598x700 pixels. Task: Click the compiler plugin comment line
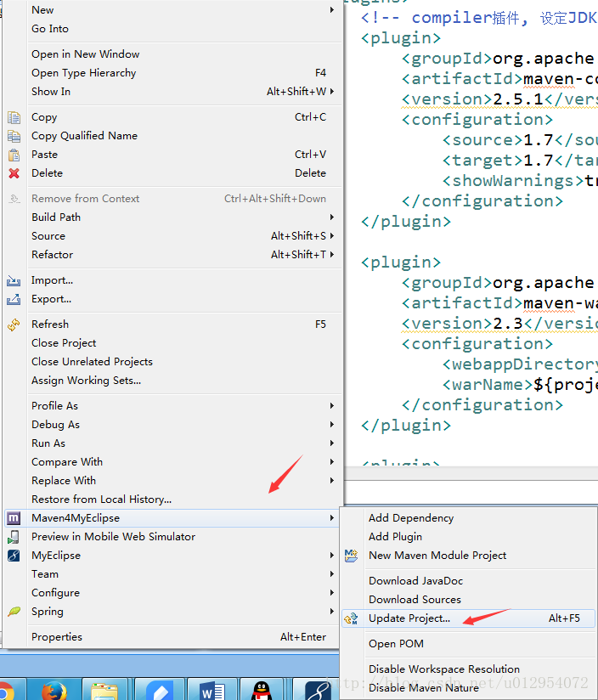479,18
